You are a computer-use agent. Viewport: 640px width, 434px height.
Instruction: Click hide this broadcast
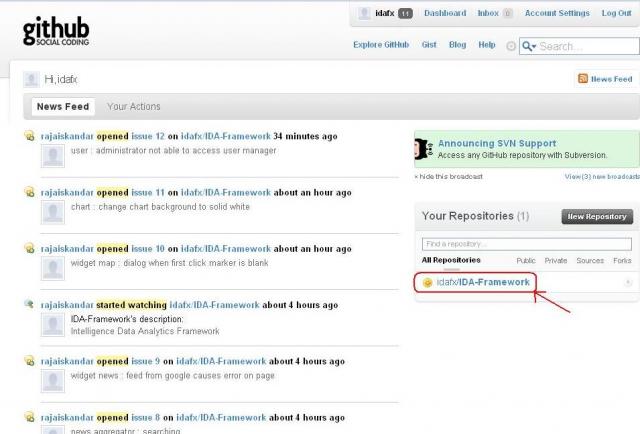click(x=449, y=176)
